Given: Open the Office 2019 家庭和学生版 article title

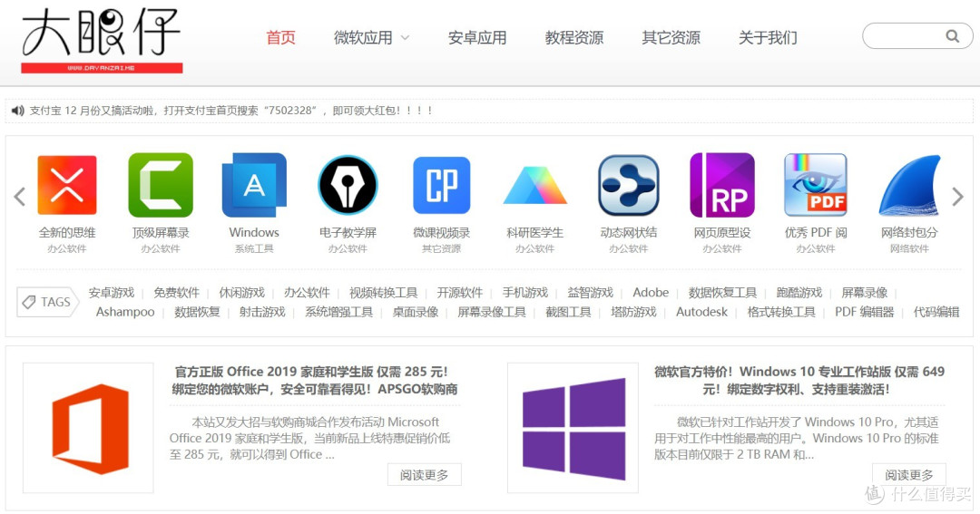Looking at the screenshot, I should pos(314,381).
